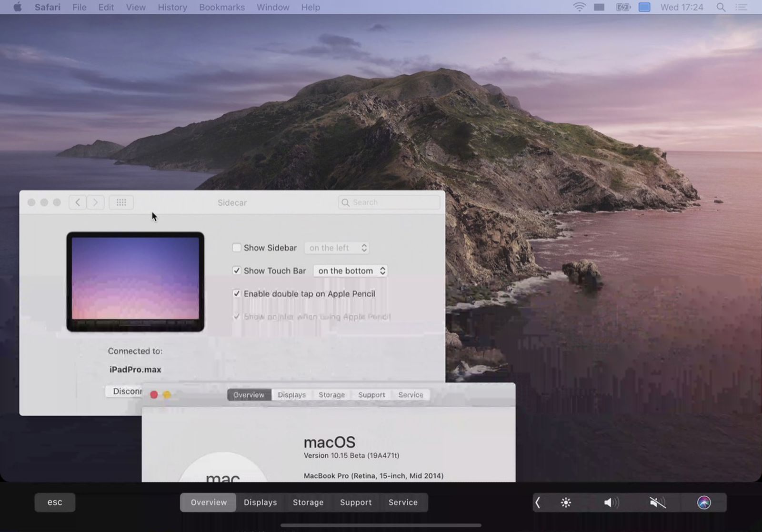The height and width of the screenshot is (532, 762).
Task: Mute sound using the Touch Bar mute icon
Action: [657, 502]
